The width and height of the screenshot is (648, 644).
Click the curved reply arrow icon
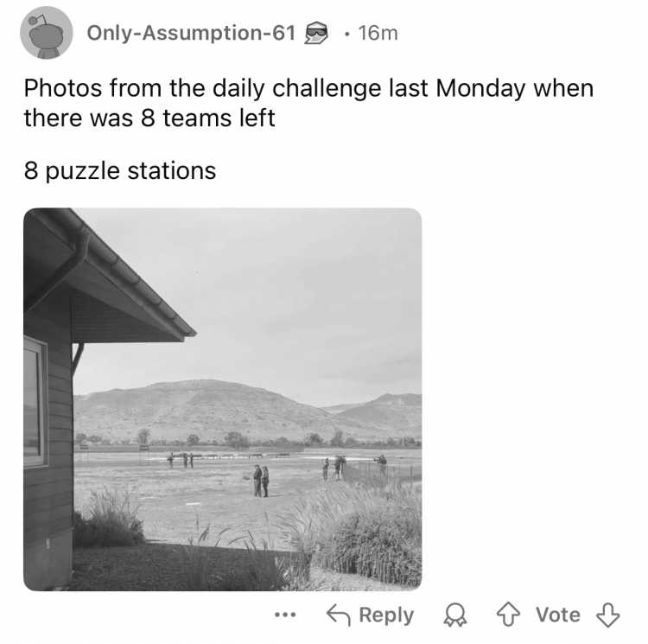339,615
